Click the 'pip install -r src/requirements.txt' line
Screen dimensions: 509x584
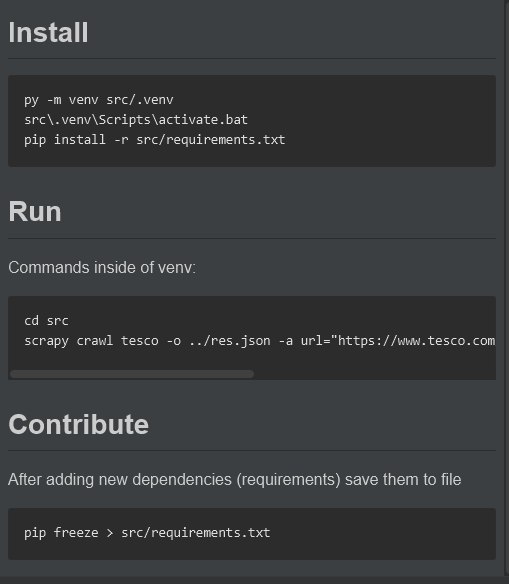click(x=155, y=140)
